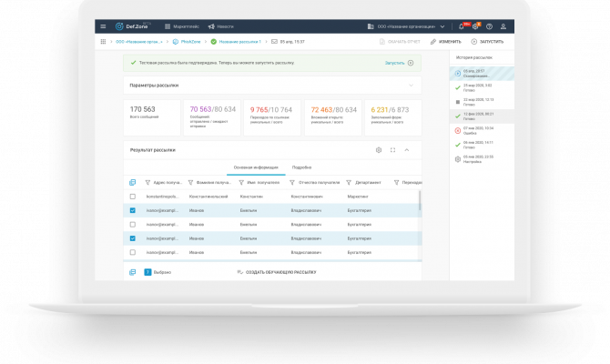The width and height of the screenshot is (610, 364).
Task: Collapse the Результат рассылки panel
Action: 407,150
